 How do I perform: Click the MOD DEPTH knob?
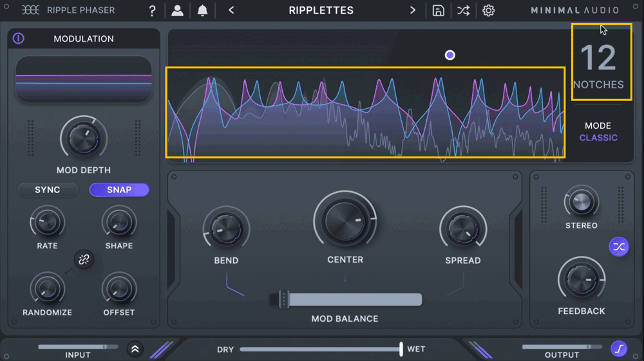(x=84, y=138)
